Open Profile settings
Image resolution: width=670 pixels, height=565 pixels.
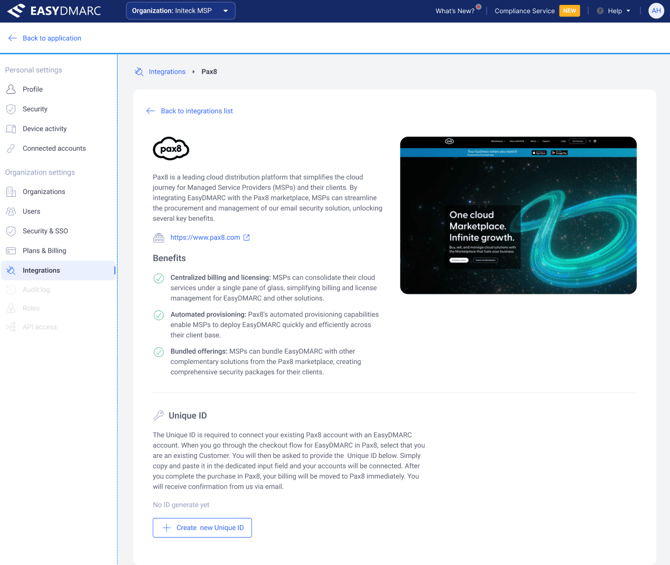point(32,89)
